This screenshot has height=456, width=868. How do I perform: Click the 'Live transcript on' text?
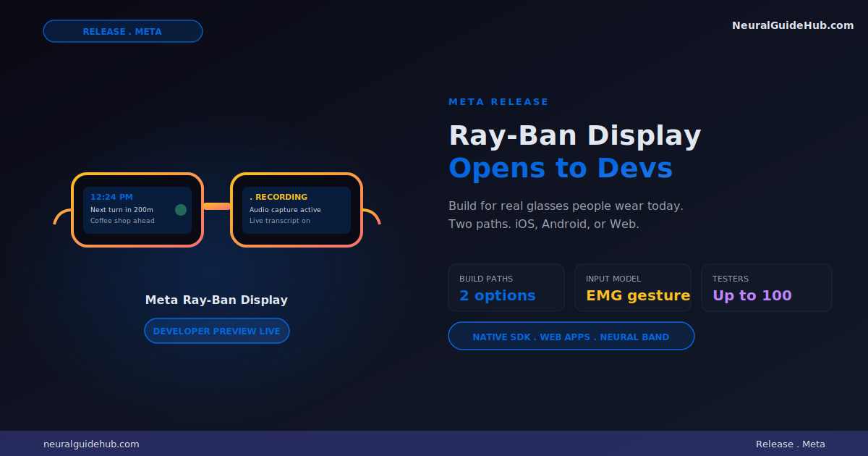click(280, 221)
